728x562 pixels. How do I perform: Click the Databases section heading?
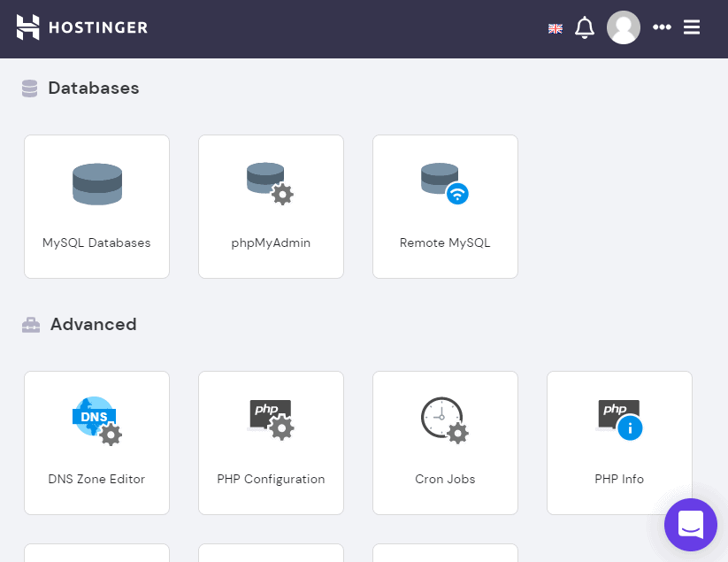click(x=93, y=88)
